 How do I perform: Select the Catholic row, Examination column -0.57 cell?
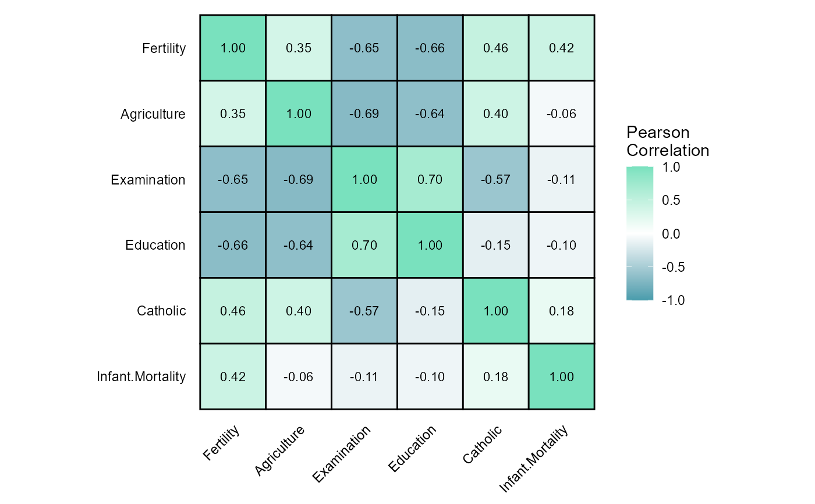[364, 311]
